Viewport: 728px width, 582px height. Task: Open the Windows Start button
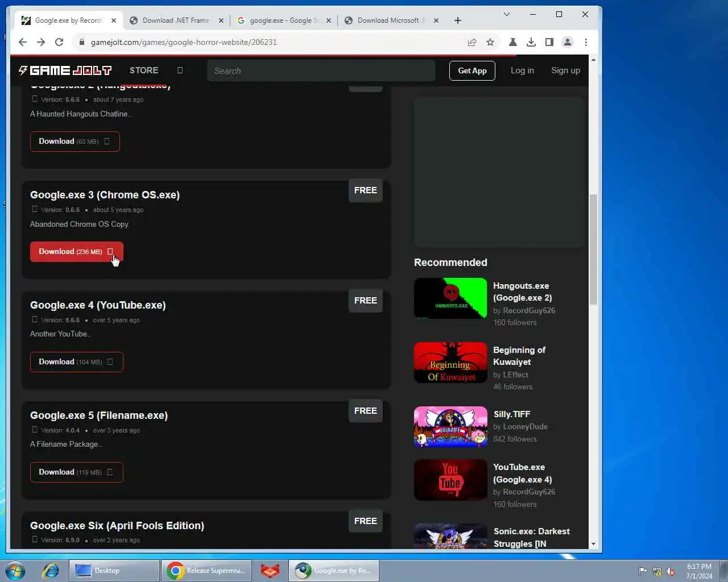(15, 571)
